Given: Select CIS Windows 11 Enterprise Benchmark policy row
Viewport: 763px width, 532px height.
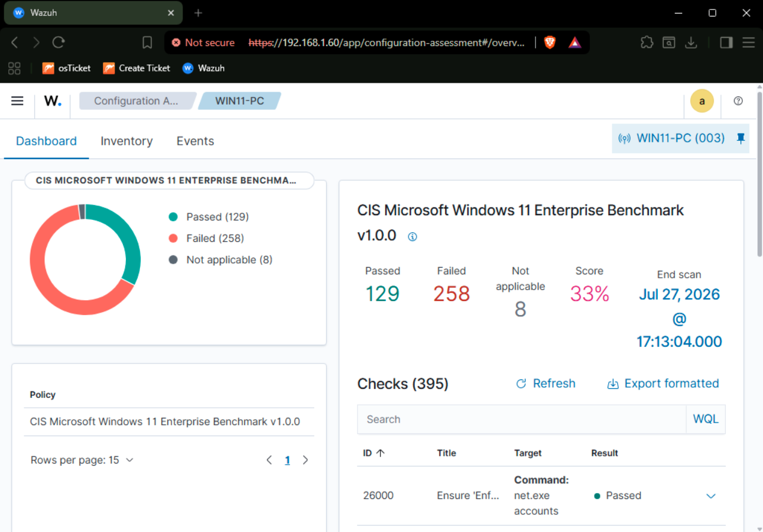Looking at the screenshot, I should coord(169,422).
